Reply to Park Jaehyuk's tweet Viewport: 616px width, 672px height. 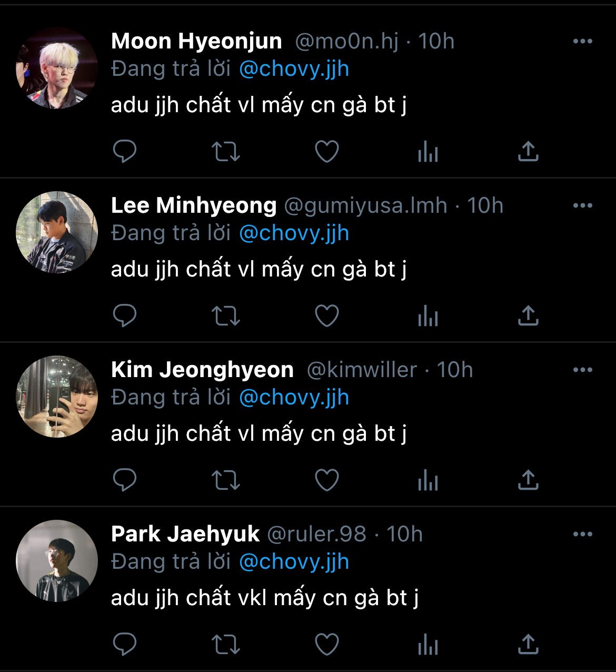[125, 645]
